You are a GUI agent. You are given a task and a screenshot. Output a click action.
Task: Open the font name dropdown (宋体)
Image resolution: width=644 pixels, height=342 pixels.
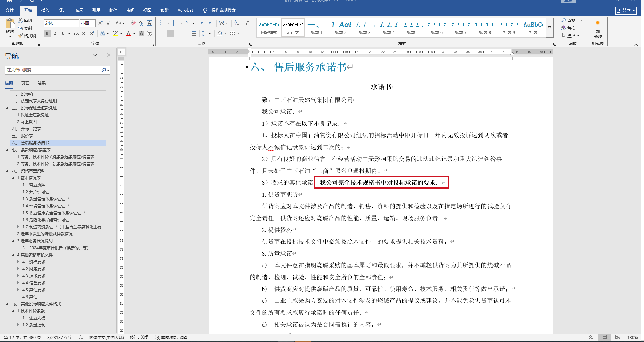click(x=77, y=23)
